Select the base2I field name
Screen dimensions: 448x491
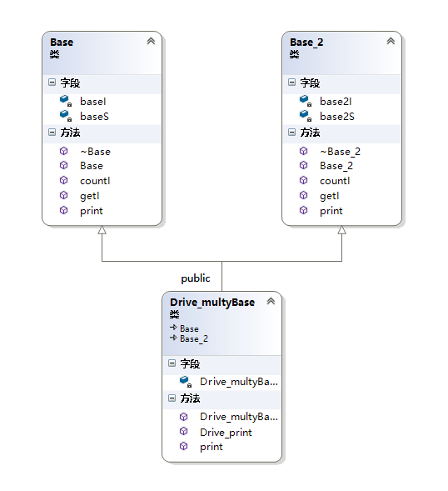[336, 102]
